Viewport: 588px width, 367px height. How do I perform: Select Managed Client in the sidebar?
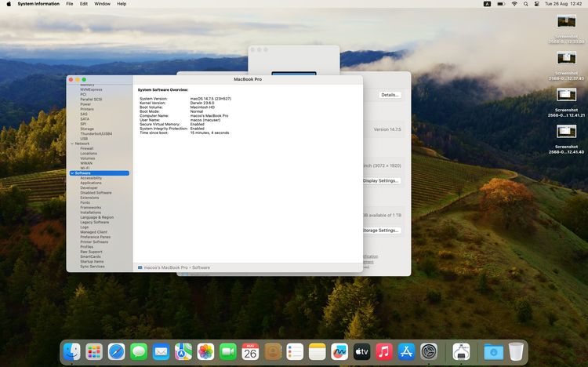94,232
